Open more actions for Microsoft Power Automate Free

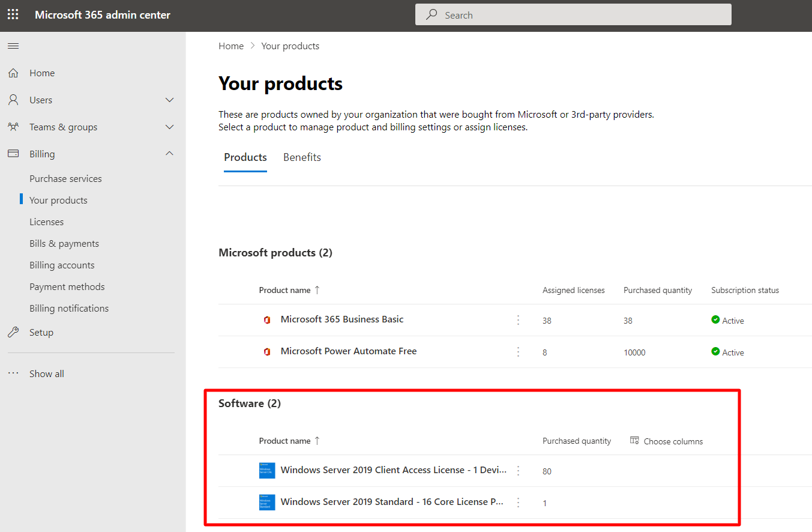[x=519, y=352]
